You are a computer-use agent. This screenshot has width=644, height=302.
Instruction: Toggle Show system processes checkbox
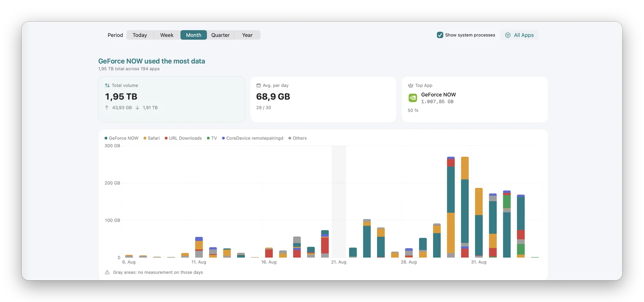tap(440, 35)
